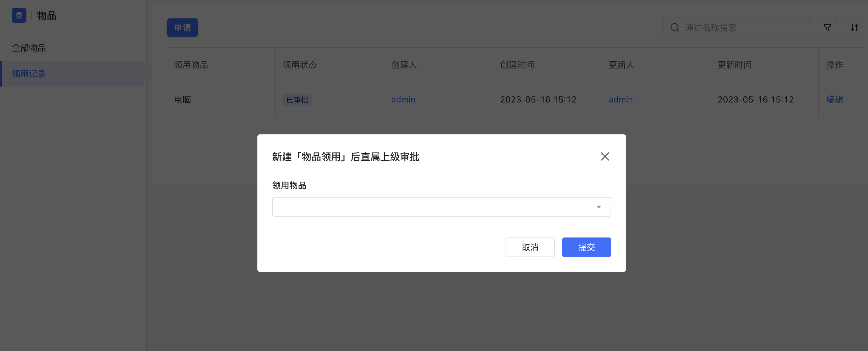Focus the 通过名称搜索 search box
The image size is (868, 351).
736,28
